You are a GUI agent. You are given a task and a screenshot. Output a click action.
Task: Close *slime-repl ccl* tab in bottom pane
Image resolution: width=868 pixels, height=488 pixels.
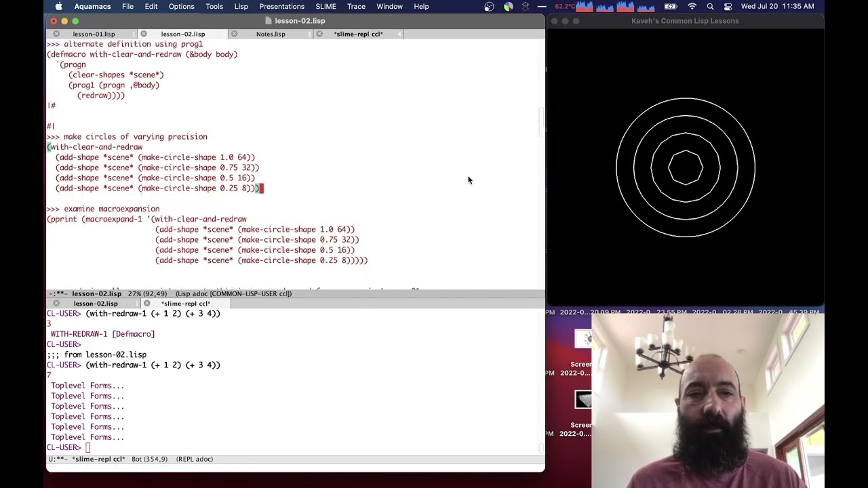tap(146, 304)
